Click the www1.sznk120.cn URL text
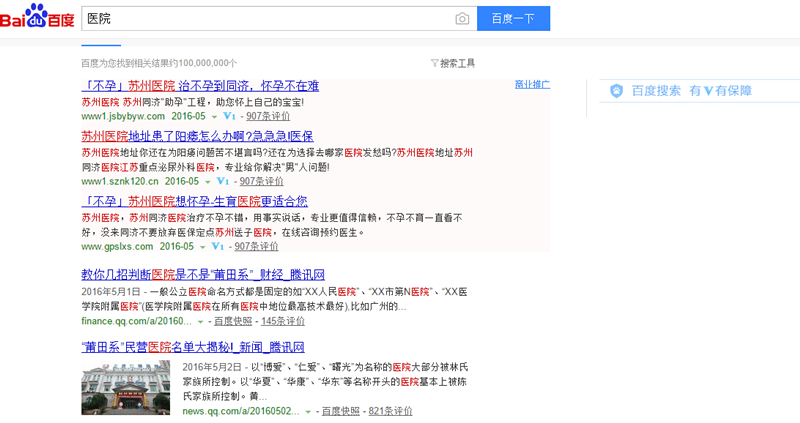Screen dimensions: 800x423 tap(120, 181)
